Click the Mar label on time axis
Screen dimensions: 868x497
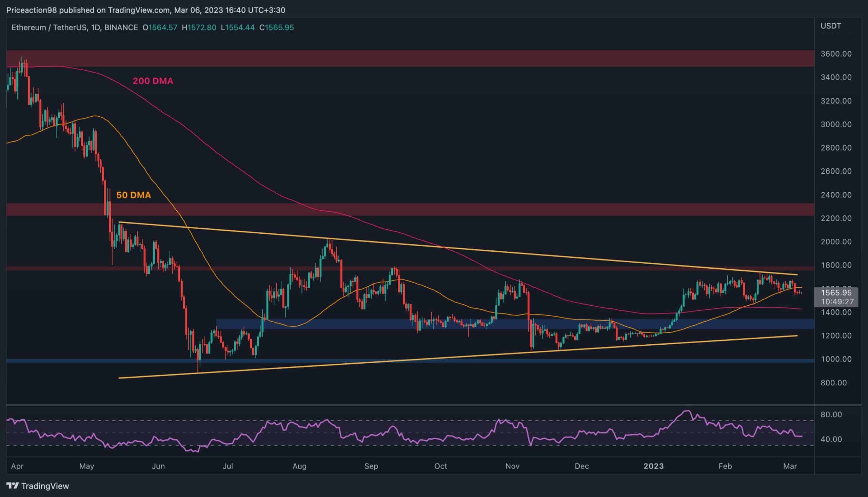point(790,466)
